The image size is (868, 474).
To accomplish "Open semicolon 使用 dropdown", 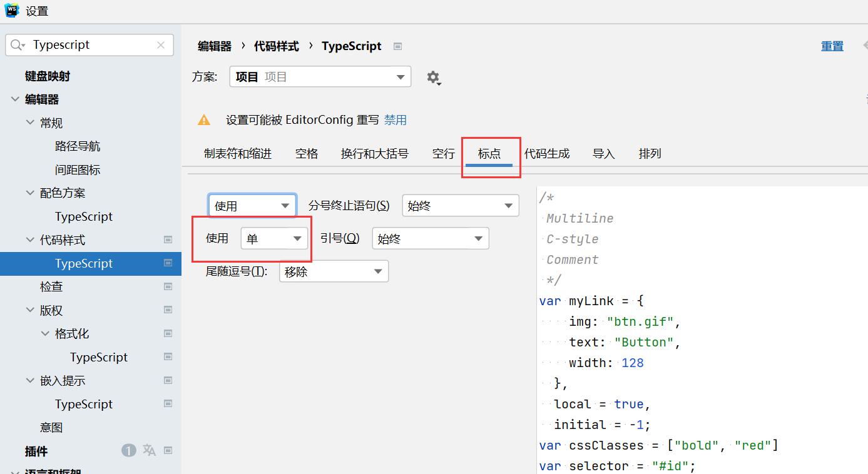I will 252,206.
